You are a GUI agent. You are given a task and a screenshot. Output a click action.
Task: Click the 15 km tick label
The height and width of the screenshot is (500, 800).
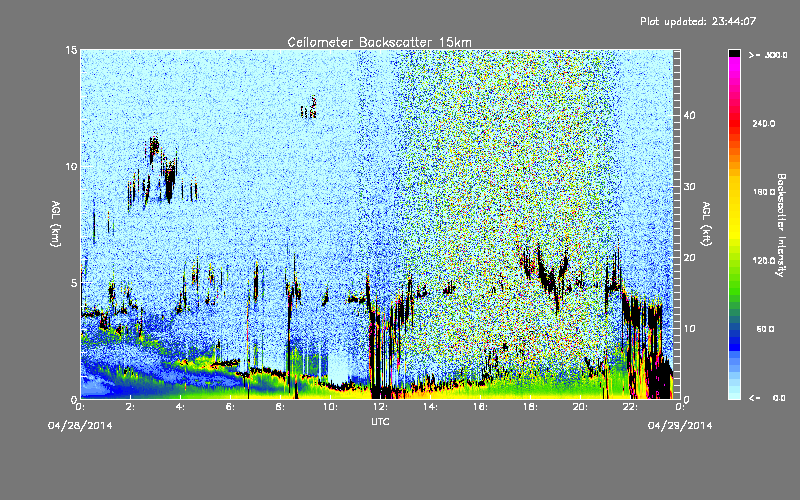71,50
